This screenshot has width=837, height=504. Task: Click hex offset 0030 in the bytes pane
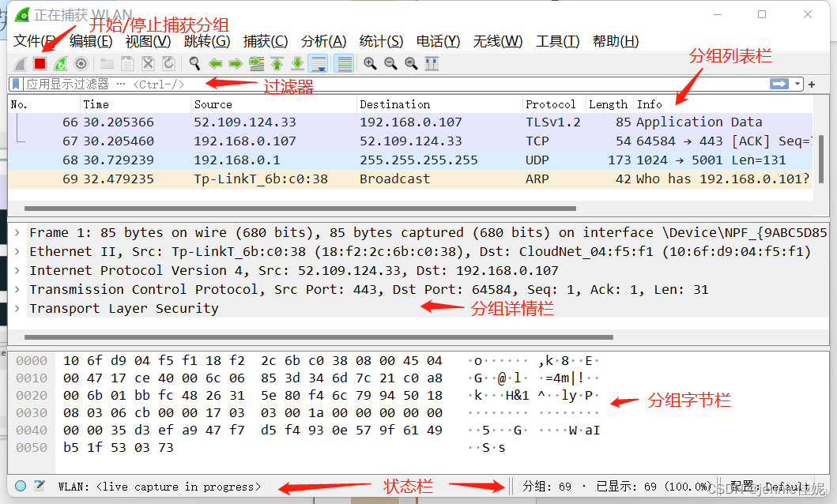click(x=32, y=413)
